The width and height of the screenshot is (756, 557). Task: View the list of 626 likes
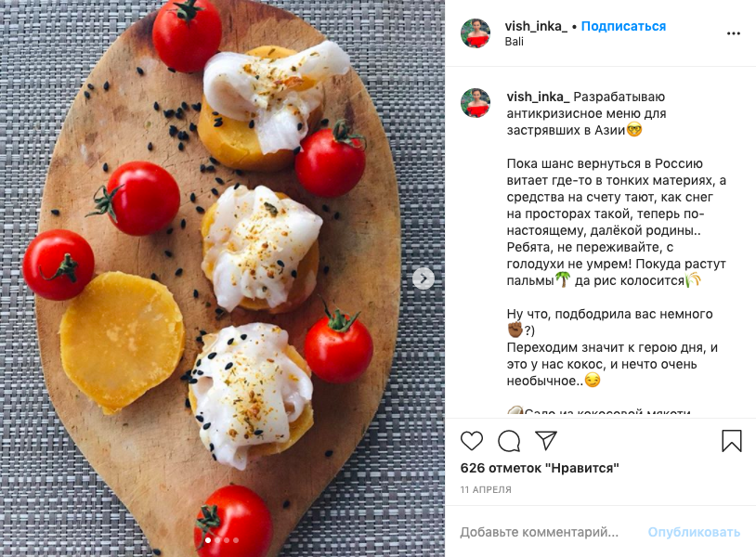540,468
